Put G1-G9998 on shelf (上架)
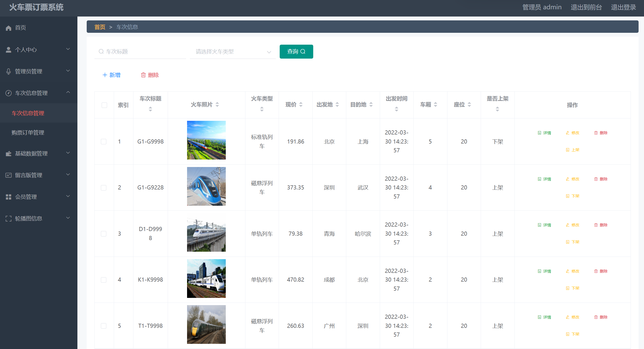The height and width of the screenshot is (349, 644). coord(573,150)
